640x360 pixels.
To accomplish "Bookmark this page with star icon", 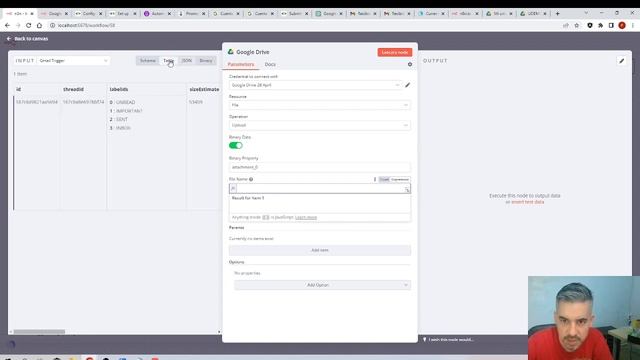I will (x=576, y=25).
